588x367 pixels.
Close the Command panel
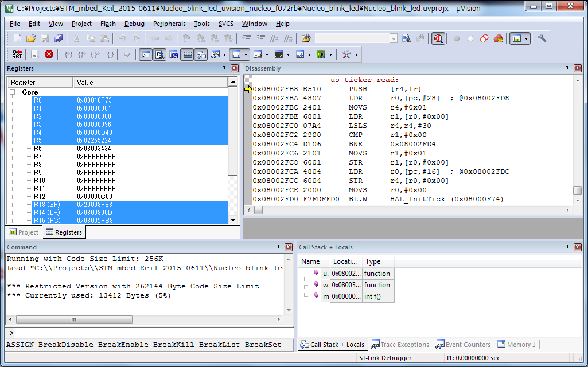click(289, 247)
